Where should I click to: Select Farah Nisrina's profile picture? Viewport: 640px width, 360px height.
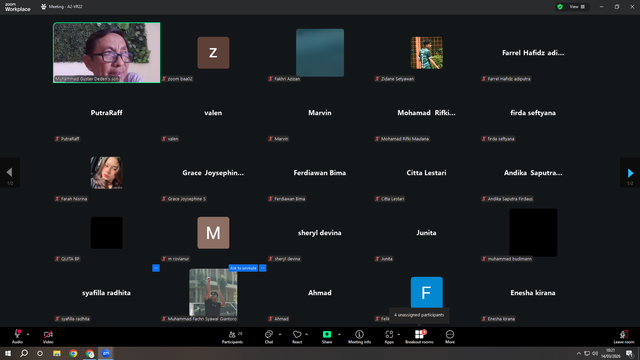coord(107,173)
